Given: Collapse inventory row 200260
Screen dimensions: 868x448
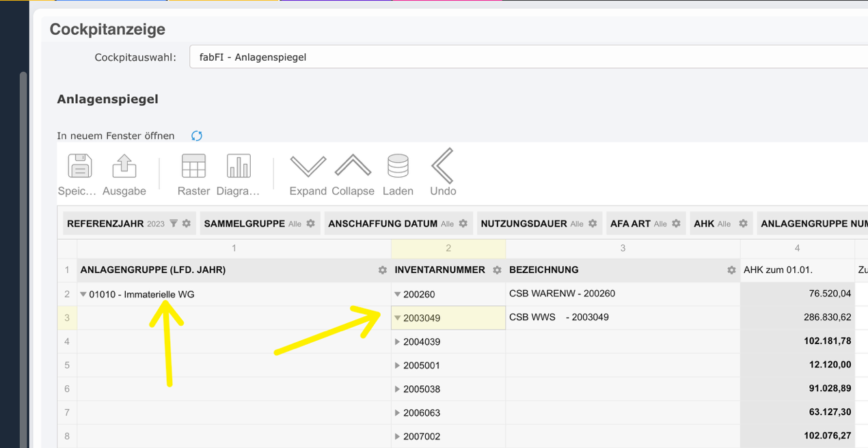Looking at the screenshot, I should tap(397, 294).
